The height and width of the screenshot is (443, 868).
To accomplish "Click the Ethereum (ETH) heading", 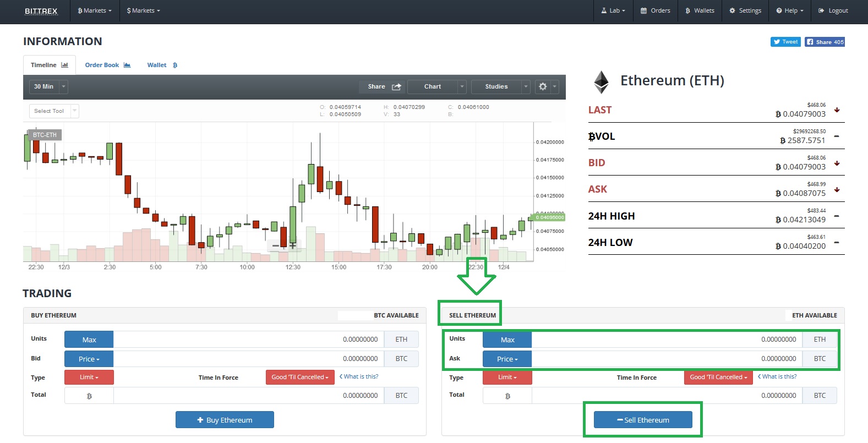I will pos(672,81).
